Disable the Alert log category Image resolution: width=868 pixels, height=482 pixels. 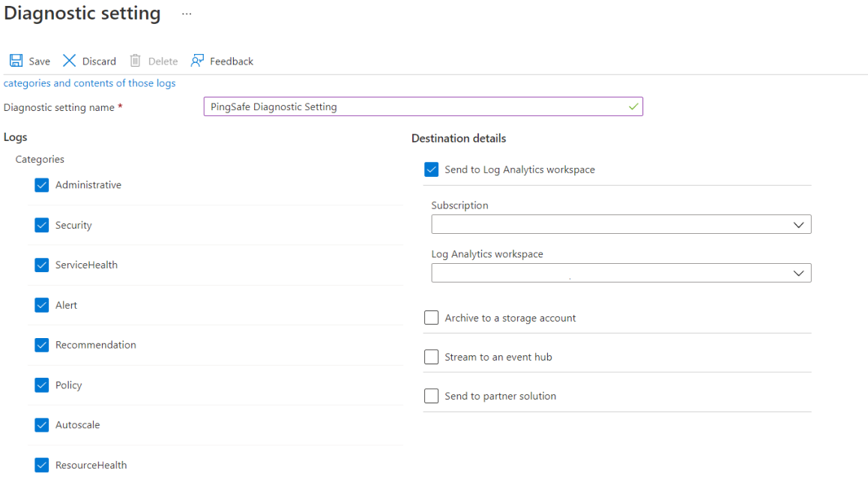point(42,305)
